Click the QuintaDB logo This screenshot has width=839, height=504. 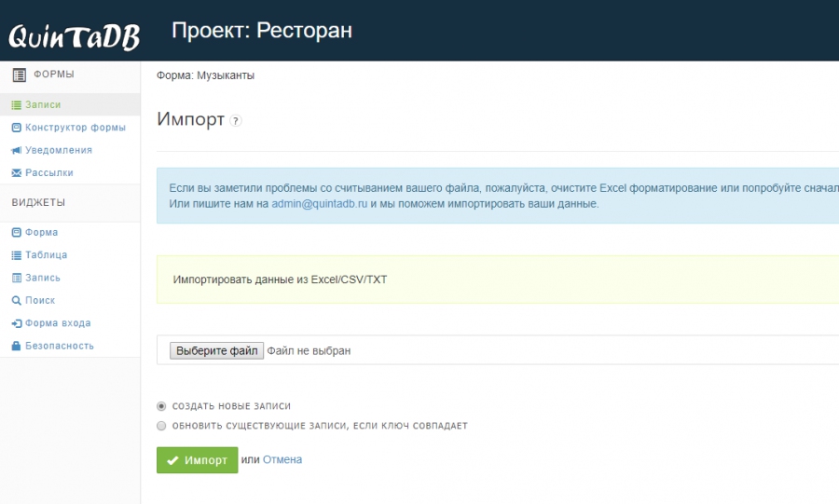74,36
